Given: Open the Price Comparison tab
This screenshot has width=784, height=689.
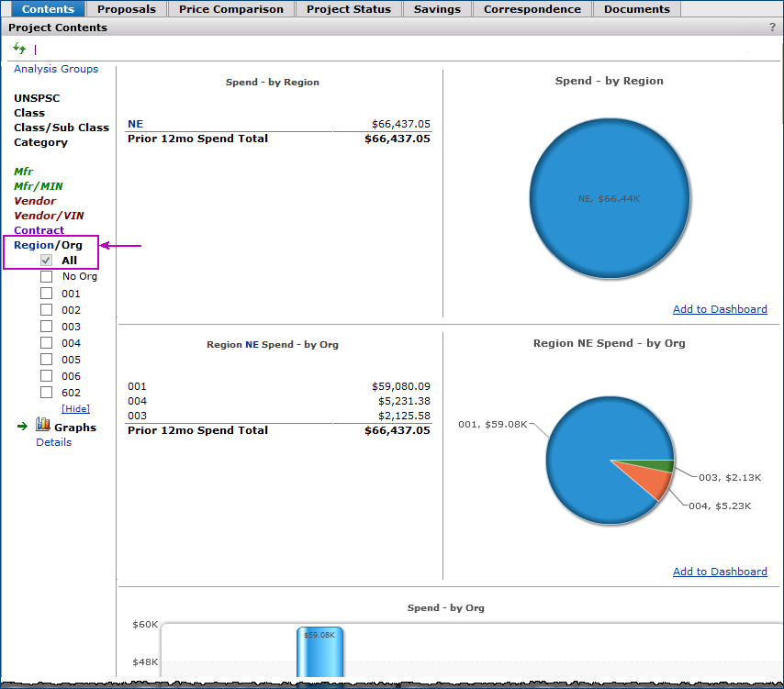Looking at the screenshot, I should 231,9.
